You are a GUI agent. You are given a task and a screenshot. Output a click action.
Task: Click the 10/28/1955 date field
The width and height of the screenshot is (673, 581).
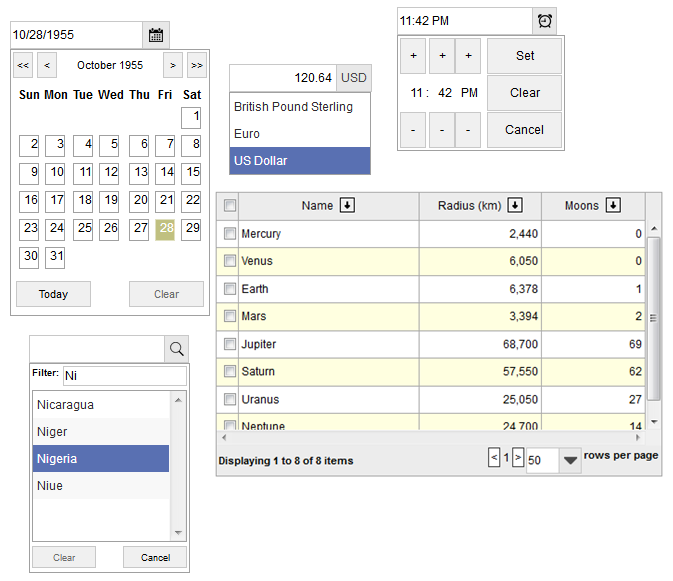click(76, 35)
